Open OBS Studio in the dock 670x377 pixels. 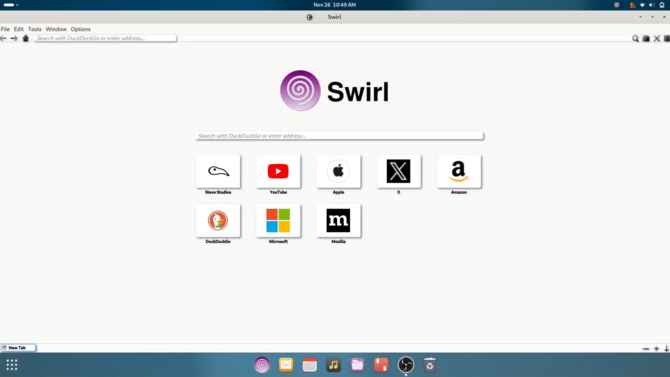[406, 365]
